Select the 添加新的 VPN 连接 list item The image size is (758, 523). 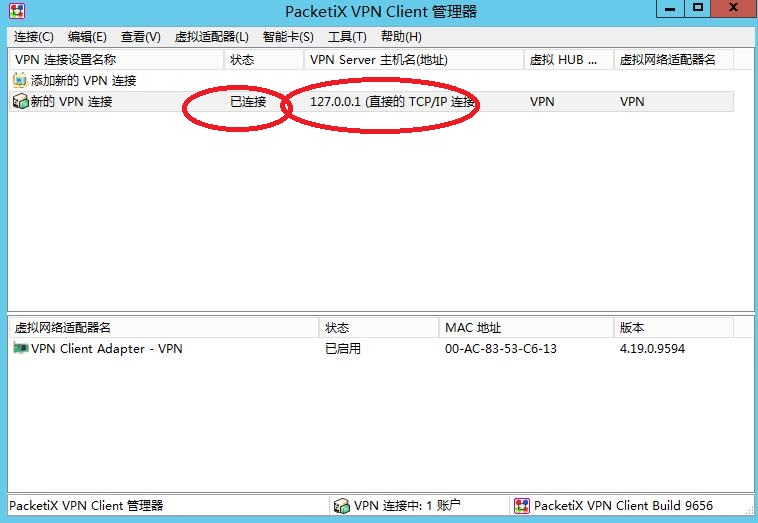pos(83,81)
